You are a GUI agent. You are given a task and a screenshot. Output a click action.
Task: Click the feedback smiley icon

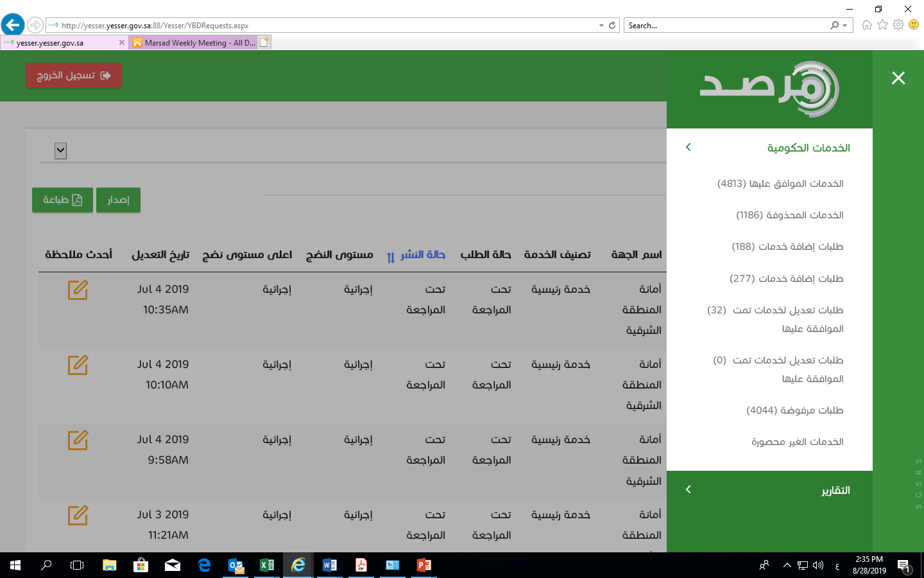tap(914, 25)
